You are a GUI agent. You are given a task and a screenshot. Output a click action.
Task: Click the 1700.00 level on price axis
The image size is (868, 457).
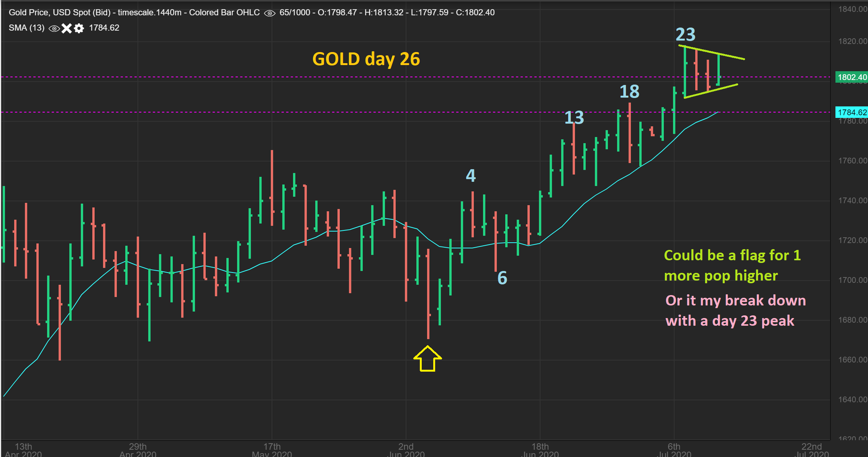click(x=852, y=280)
